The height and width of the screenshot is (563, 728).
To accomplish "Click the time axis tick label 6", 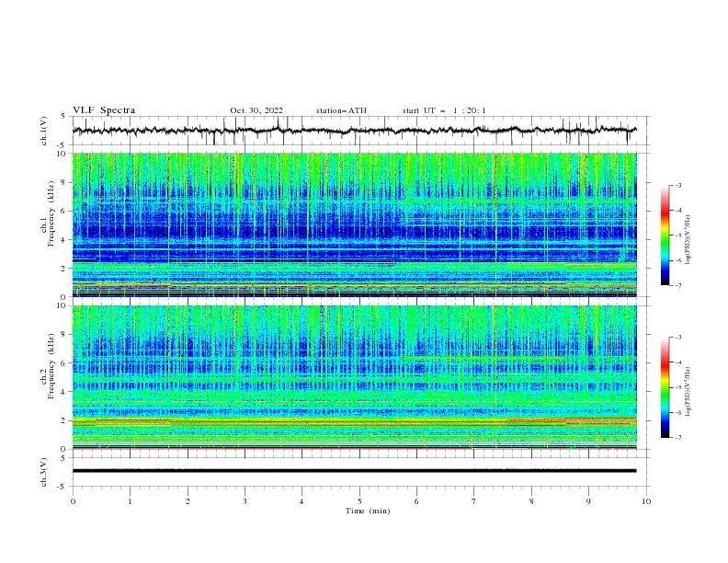I will tap(416, 501).
